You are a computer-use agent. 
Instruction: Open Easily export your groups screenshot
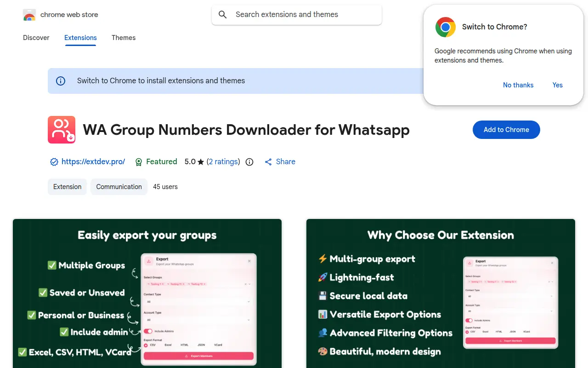pos(147,293)
